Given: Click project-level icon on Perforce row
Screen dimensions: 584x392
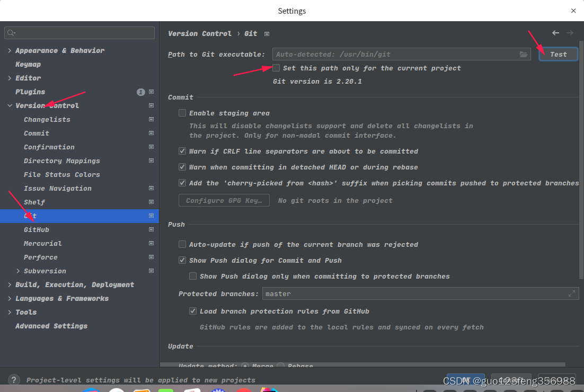Looking at the screenshot, I should (151, 257).
